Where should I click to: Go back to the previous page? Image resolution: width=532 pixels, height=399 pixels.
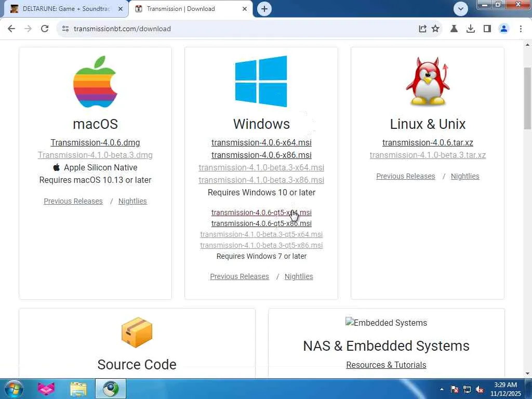(x=11, y=29)
